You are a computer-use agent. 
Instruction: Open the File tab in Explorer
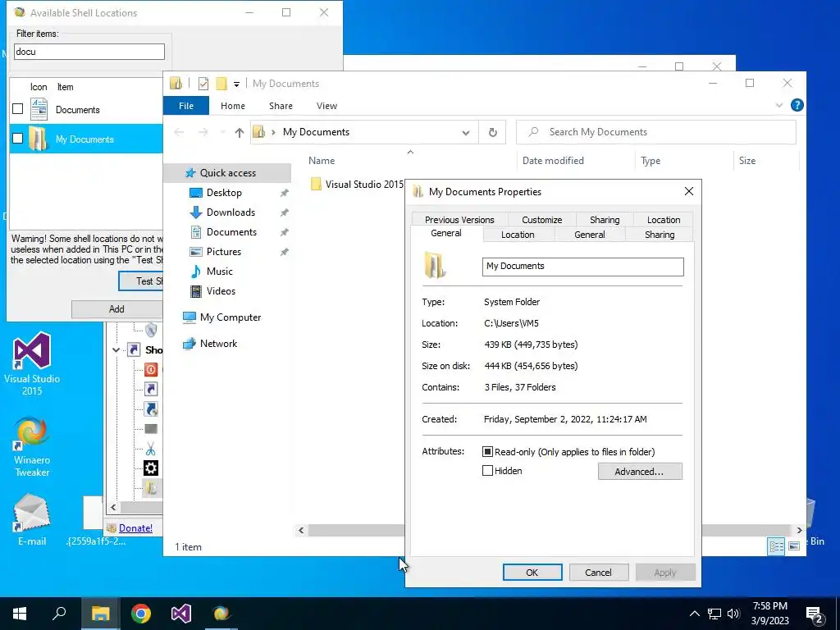click(x=186, y=106)
